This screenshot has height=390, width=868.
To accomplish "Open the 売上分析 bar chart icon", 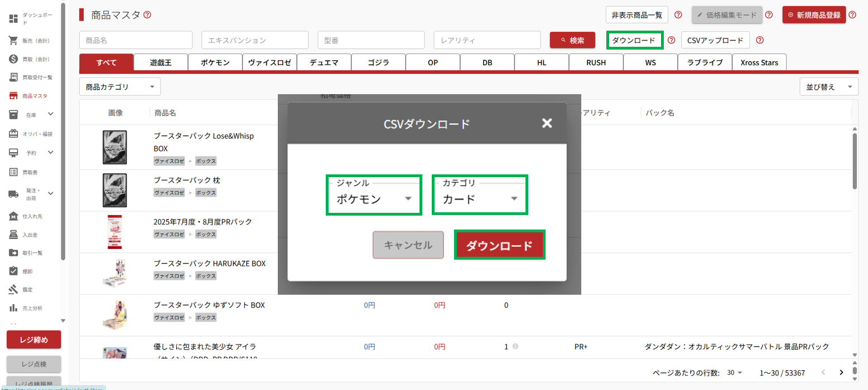I will (x=13, y=308).
